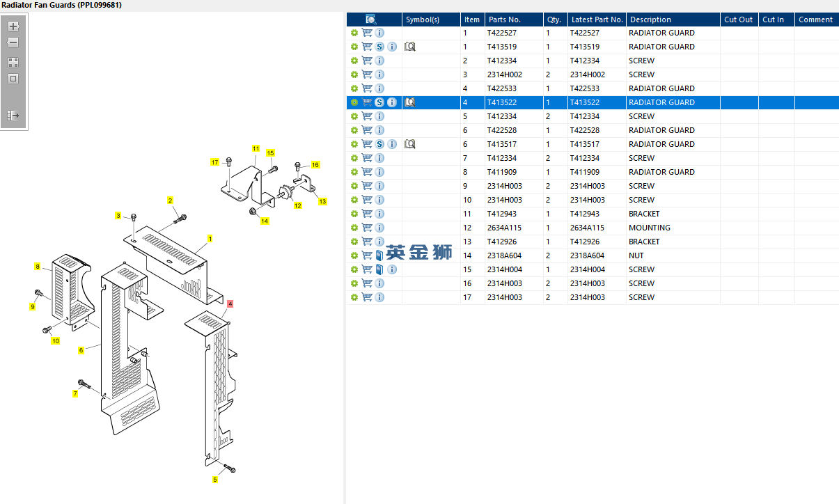Select callout 6 in the parts diagram

click(81, 350)
